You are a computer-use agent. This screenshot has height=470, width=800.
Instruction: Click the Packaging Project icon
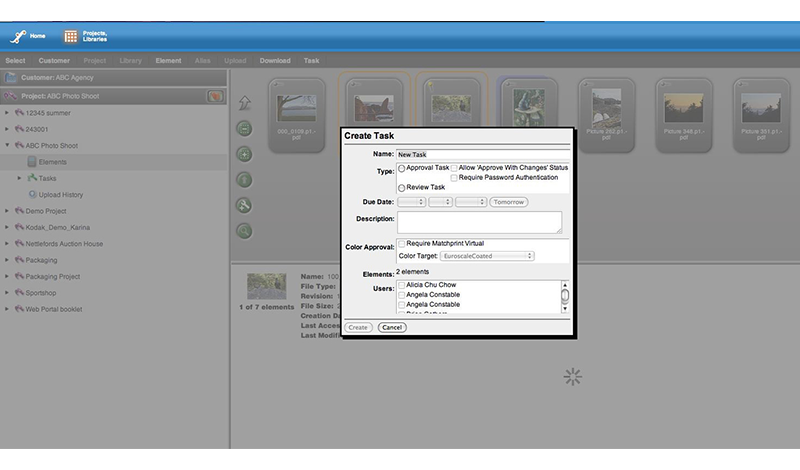[19, 276]
